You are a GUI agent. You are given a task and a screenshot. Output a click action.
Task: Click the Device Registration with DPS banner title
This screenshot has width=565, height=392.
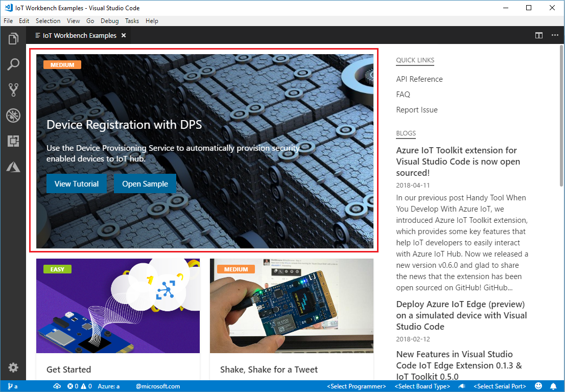(124, 124)
